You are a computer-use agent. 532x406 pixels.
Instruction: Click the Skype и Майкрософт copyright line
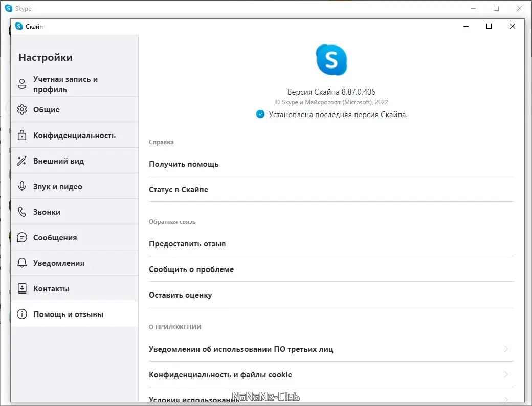(331, 102)
